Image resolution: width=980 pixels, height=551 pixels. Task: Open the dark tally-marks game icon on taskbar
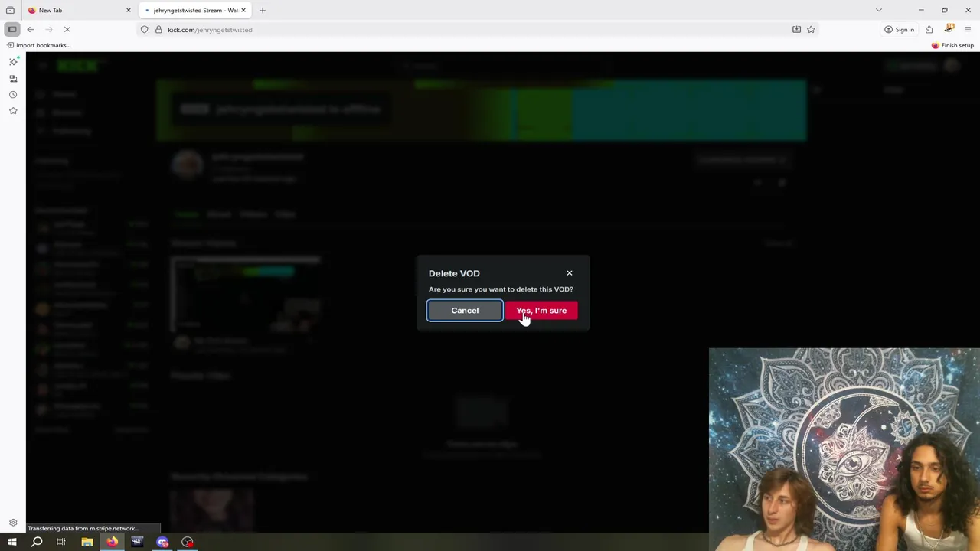click(137, 542)
